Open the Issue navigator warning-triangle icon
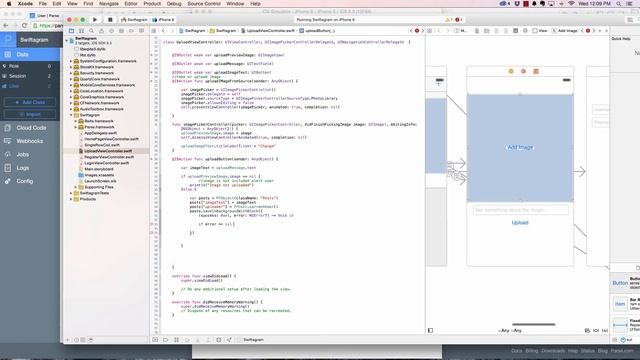The width and height of the screenshot is (640, 360). pos(101,31)
